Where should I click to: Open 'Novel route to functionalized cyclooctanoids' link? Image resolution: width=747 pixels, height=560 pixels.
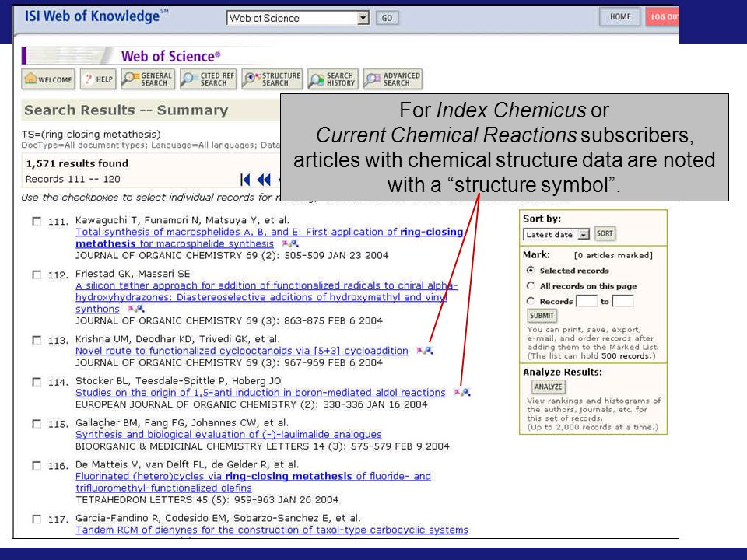click(x=241, y=351)
